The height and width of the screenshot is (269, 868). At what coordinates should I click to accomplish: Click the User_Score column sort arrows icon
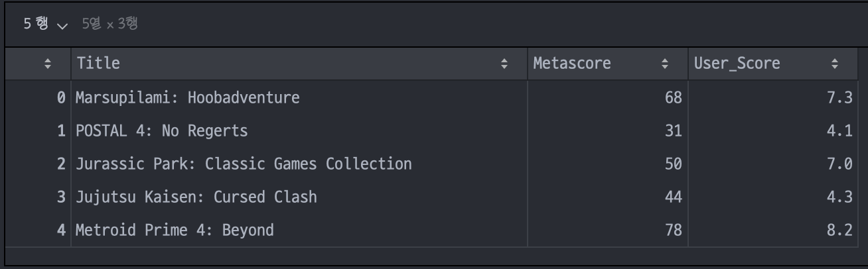coord(835,64)
